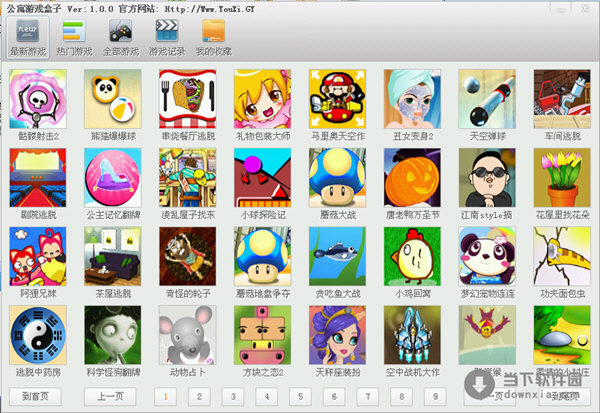Click the 动物占卜 game title text
The height and width of the screenshot is (413, 600).
[x=188, y=372]
